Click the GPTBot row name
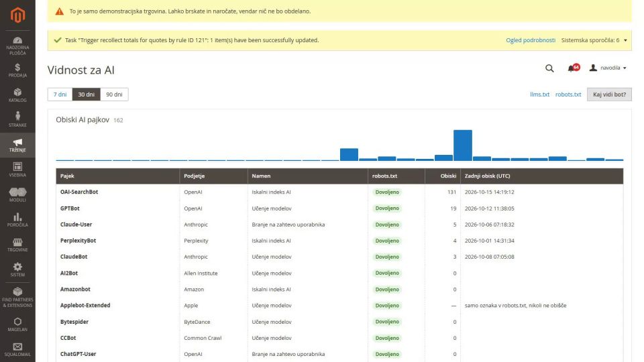The image size is (644, 362). click(x=70, y=208)
